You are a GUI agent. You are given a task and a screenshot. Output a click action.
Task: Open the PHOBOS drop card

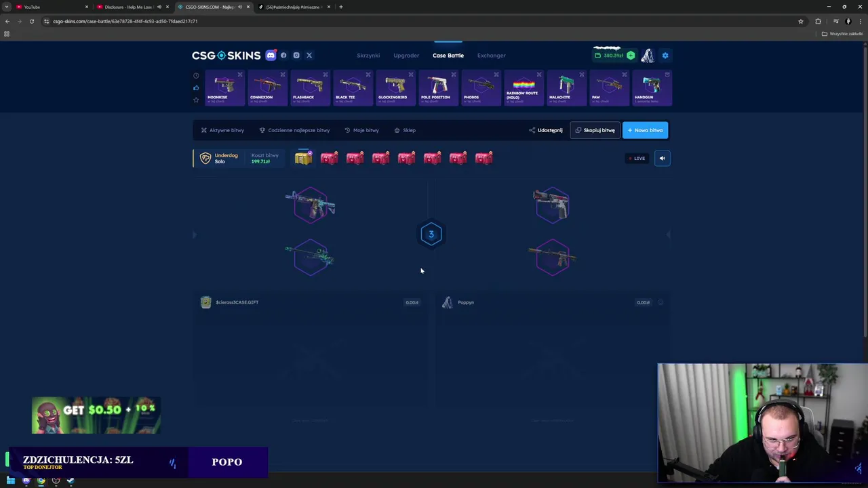(x=481, y=88)
